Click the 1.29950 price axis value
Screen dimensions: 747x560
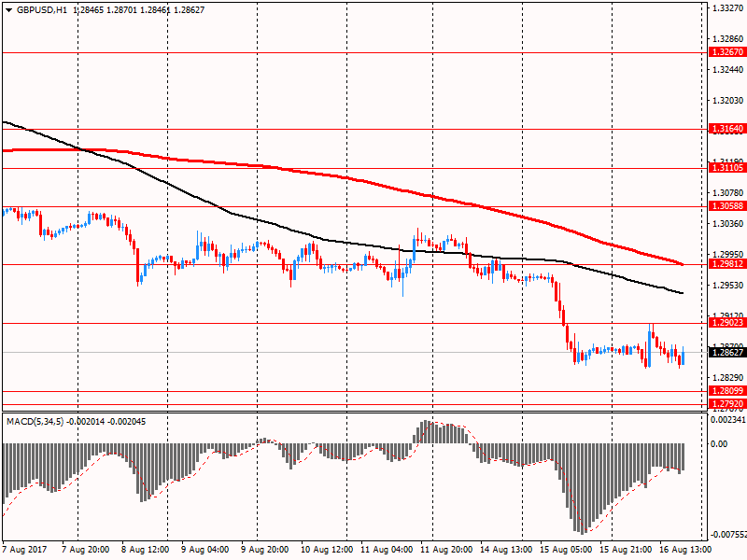coord(728,254)
